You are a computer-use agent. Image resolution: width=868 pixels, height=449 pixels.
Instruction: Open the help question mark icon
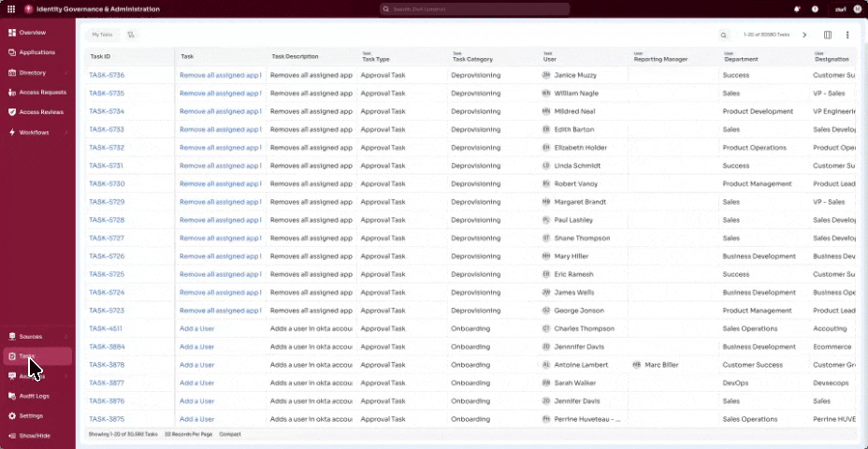coord(815,8)
